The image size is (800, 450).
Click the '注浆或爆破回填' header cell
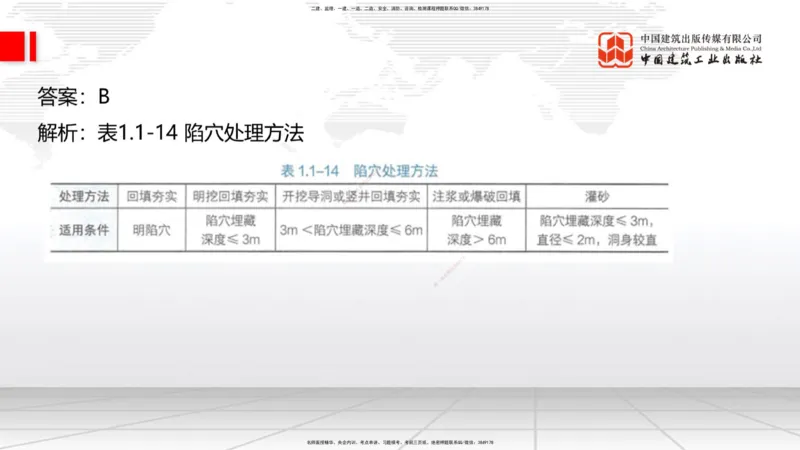[x=476, y=196]
